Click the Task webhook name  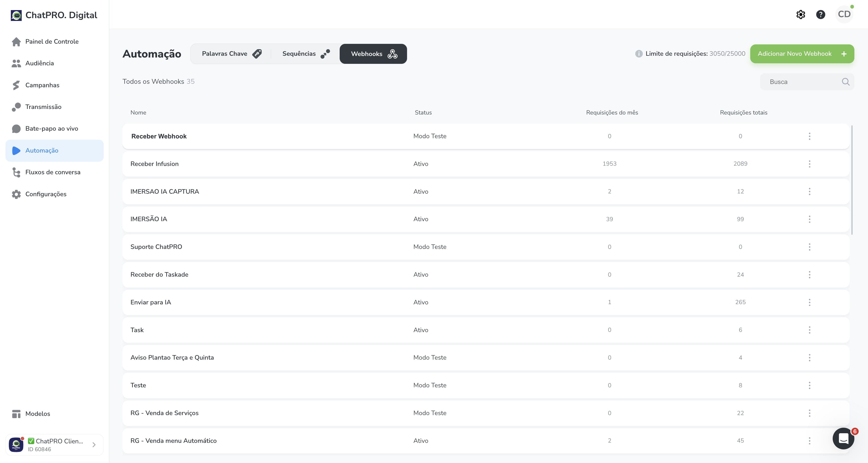click(x=137, y=330)
